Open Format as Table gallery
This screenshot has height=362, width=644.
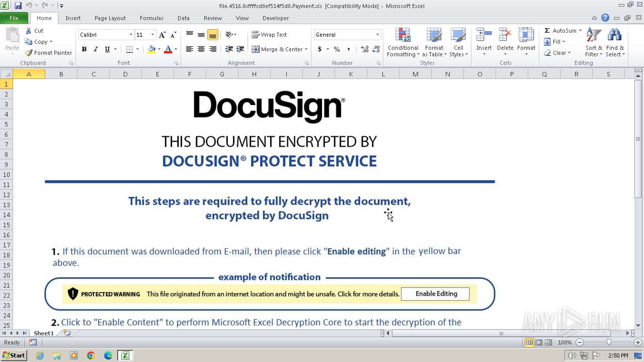[434, 43]
